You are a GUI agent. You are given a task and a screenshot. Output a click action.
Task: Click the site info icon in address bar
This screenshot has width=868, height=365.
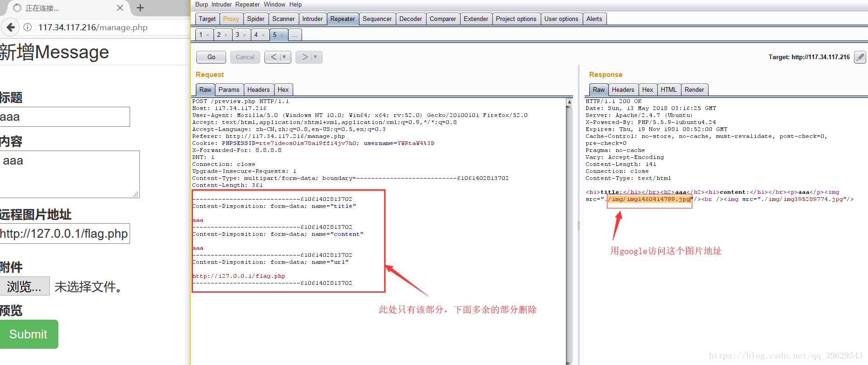point(28,27)
